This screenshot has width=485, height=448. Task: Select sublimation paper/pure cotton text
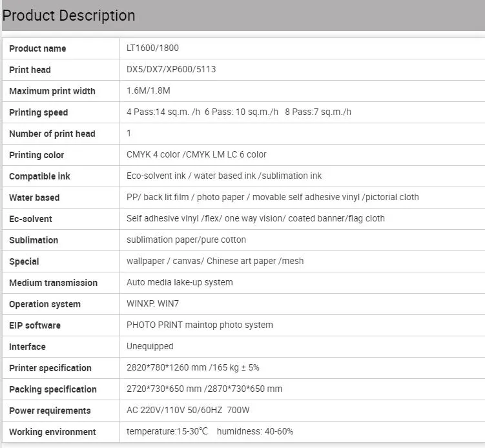[186, 239]
